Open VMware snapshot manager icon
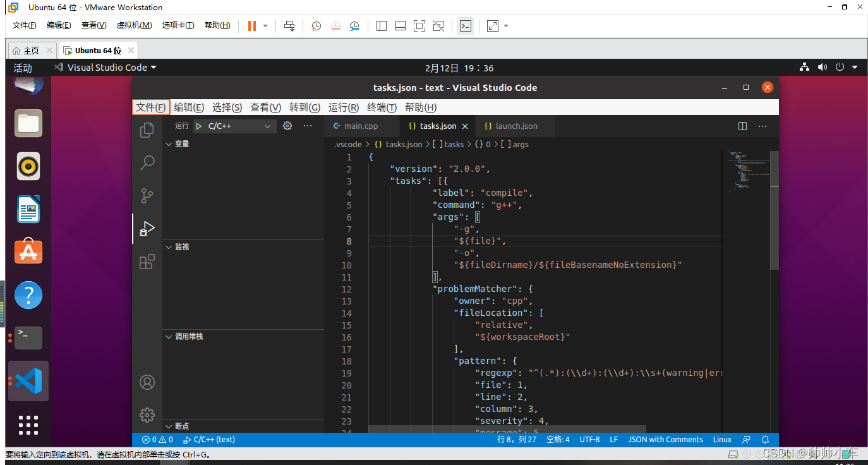The height and width of the screenshot is (465, 868). pyautogui.click(x=354, y=26)
